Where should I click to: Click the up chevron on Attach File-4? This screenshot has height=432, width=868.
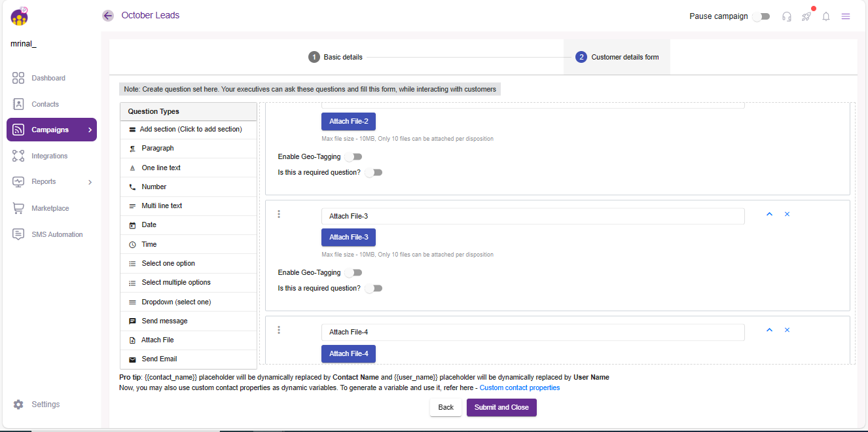[x=769, y=330]
